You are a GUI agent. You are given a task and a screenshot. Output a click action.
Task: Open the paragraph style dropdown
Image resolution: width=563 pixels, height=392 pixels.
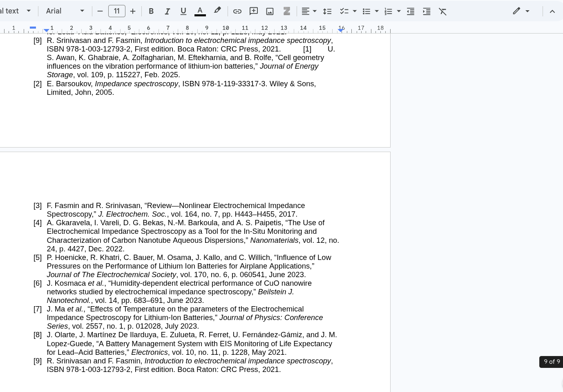tap(16, 11)
